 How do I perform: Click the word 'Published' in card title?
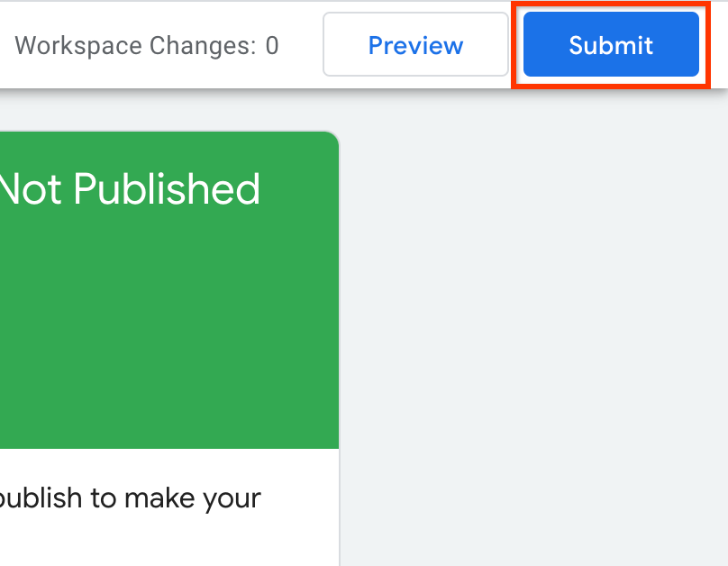click(x=167, y=189)
